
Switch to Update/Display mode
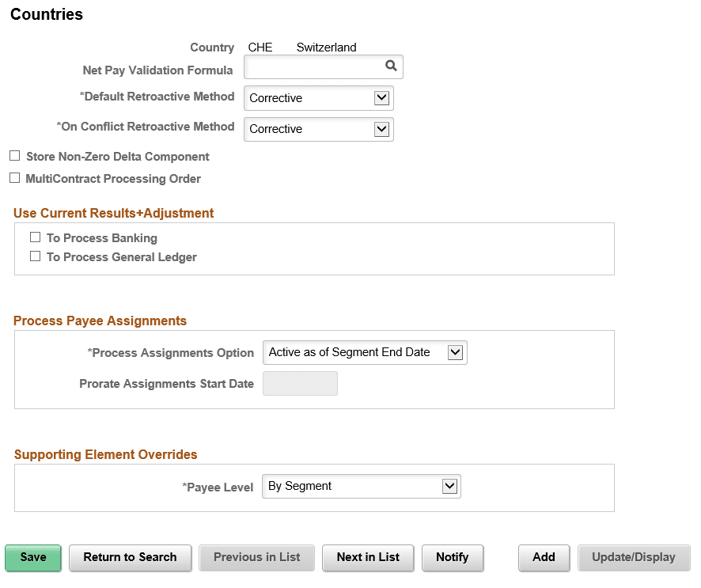(x=634, y=557)
